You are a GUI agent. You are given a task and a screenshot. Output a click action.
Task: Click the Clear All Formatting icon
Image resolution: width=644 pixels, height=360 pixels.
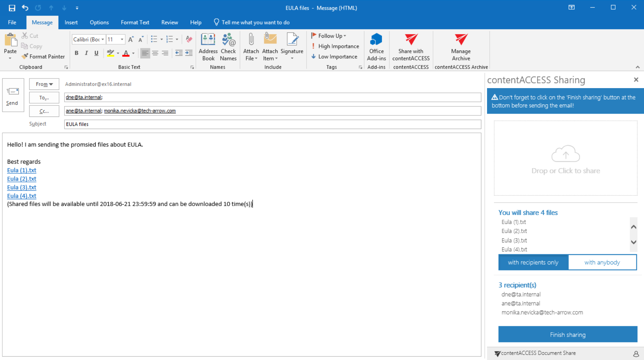pos(189,39)
